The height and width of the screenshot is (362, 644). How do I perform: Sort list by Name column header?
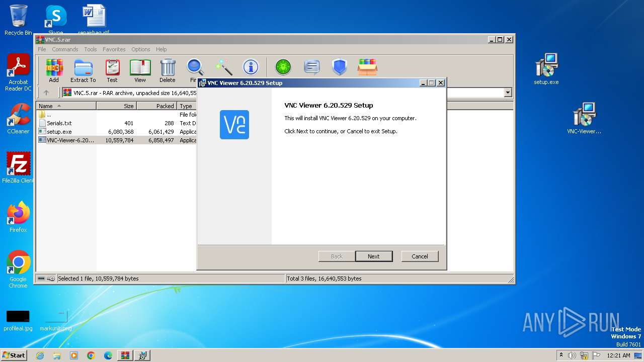click(x=66, y=106)
